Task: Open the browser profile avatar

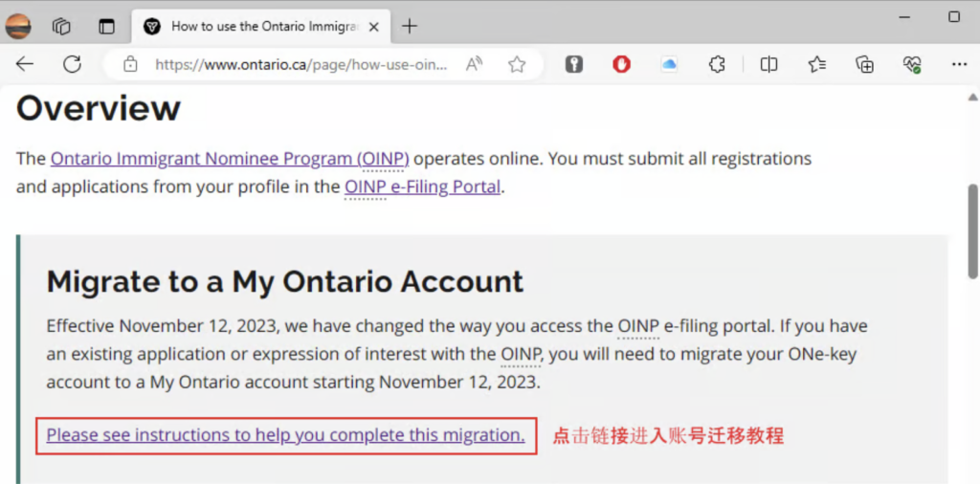Action: point(18,26)
